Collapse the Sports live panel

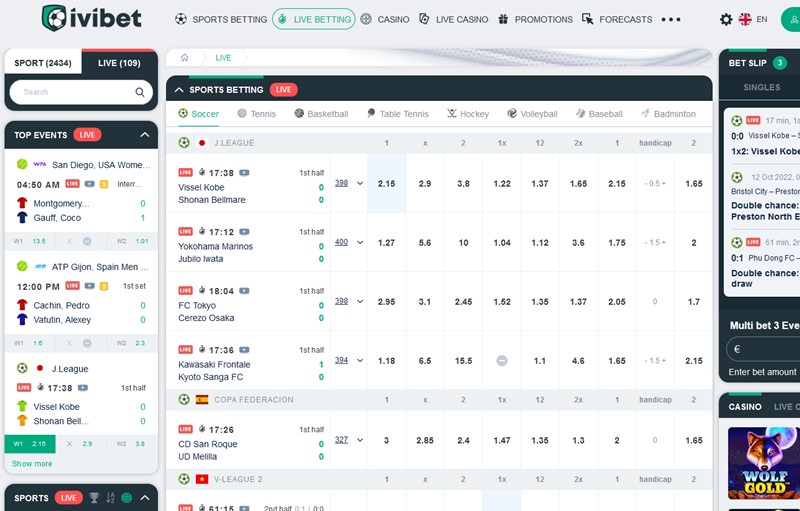click(145, 498)
